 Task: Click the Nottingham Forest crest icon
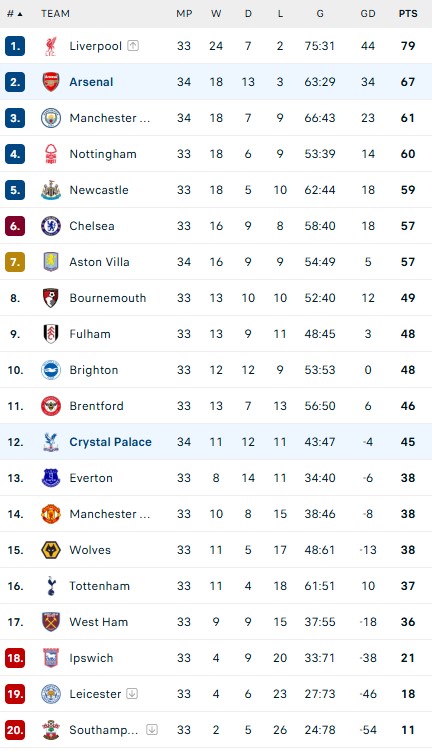click(x=51, y=154)
